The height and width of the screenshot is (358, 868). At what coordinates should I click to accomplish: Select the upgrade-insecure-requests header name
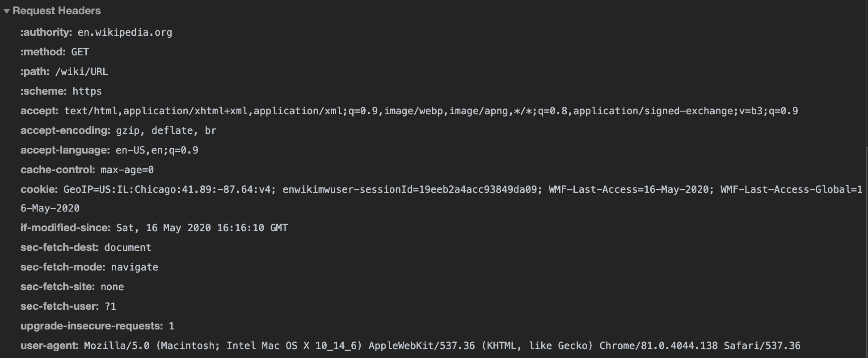pos(92,326)
